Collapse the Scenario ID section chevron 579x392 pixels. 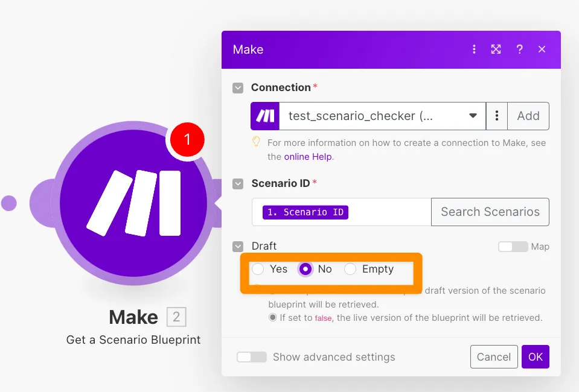(x=238, y=183)
